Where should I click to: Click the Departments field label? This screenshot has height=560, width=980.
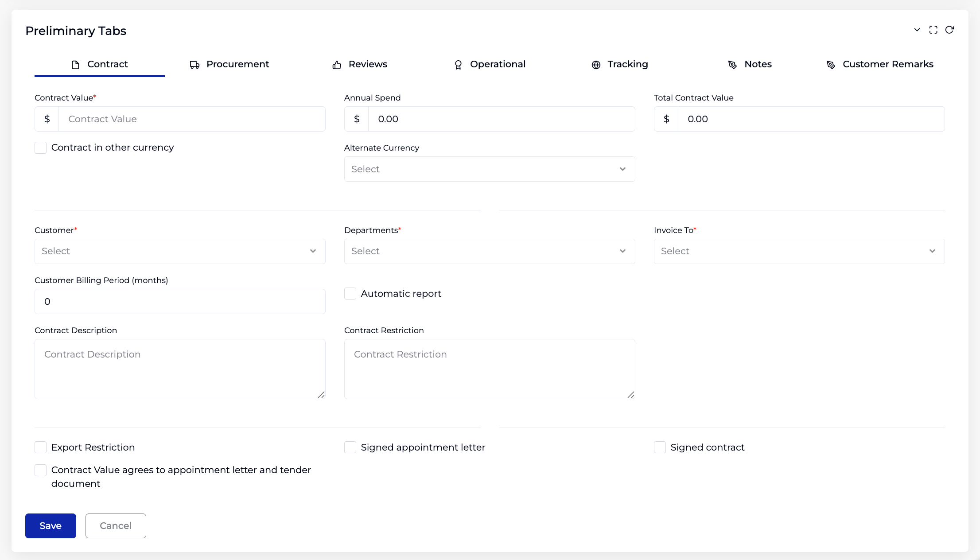pos(373,230)
